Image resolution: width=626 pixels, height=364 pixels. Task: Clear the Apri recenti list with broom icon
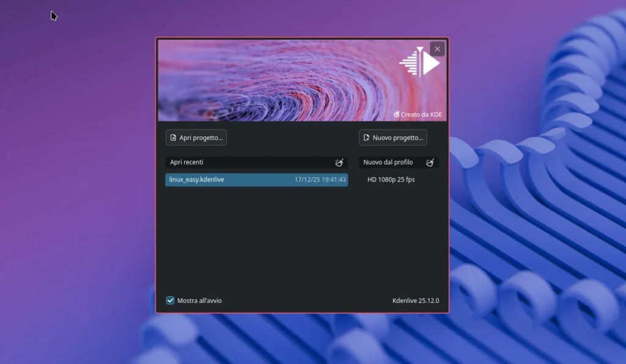[339, 162]
